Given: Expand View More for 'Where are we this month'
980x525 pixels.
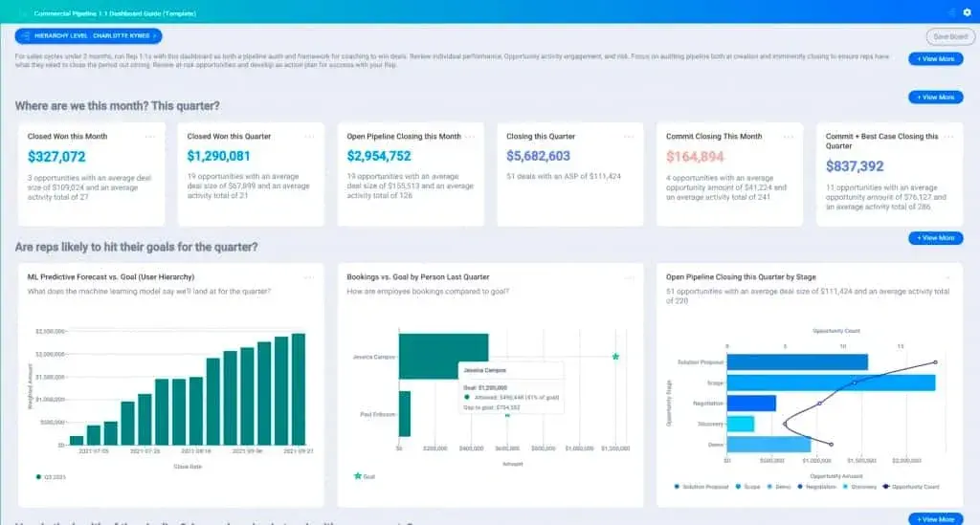Looking at the screenshot, I should pos(935,98).
